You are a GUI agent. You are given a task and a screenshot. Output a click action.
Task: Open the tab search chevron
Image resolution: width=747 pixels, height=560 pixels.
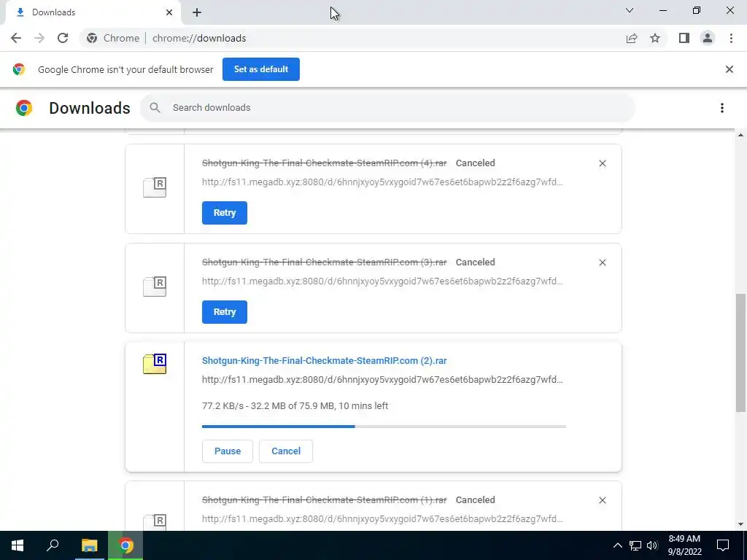(x=630, y=10)
